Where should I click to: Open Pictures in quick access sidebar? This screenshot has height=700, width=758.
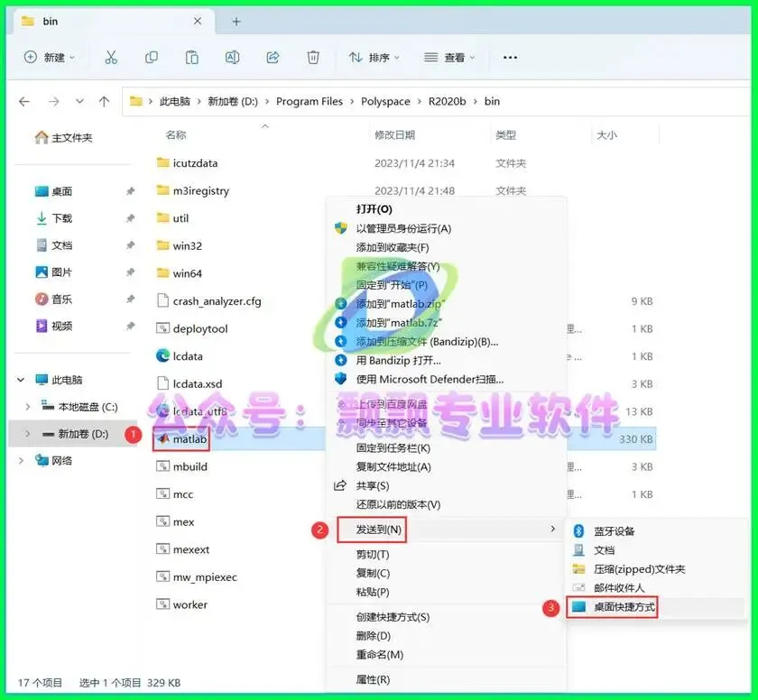[54, 272]
